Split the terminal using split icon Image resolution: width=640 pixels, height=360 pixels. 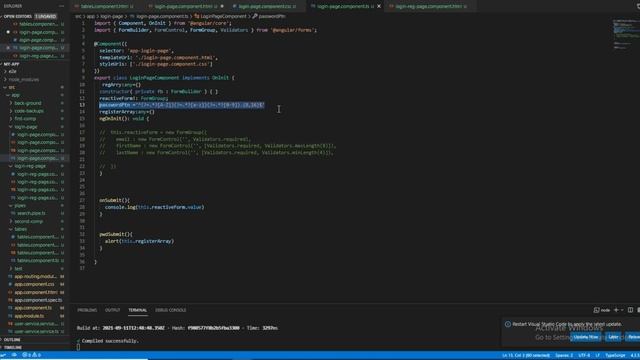click(630, 310)
